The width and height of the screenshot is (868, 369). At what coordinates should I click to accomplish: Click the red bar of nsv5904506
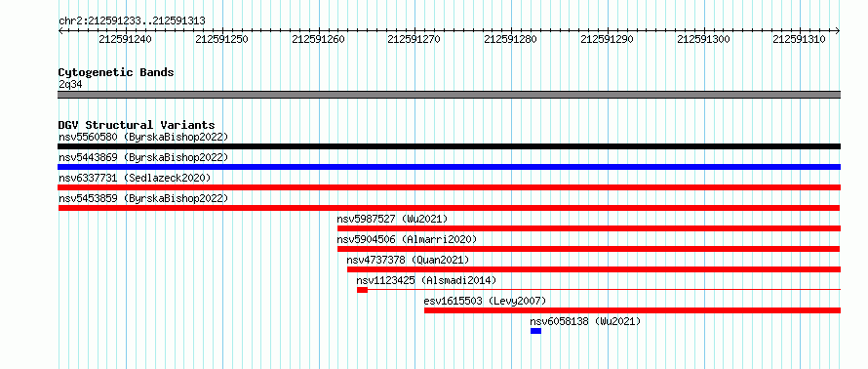[x=589, y=249]
